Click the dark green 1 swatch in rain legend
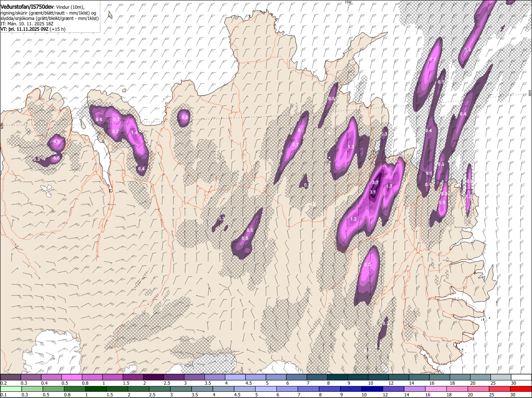 96,389
